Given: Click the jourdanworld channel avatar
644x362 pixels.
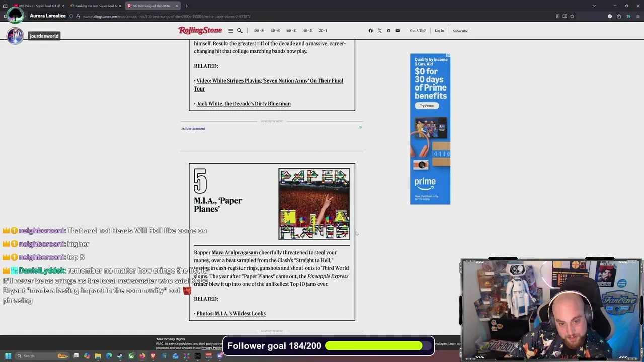Looking at the screenshot, I should point(15,36).
